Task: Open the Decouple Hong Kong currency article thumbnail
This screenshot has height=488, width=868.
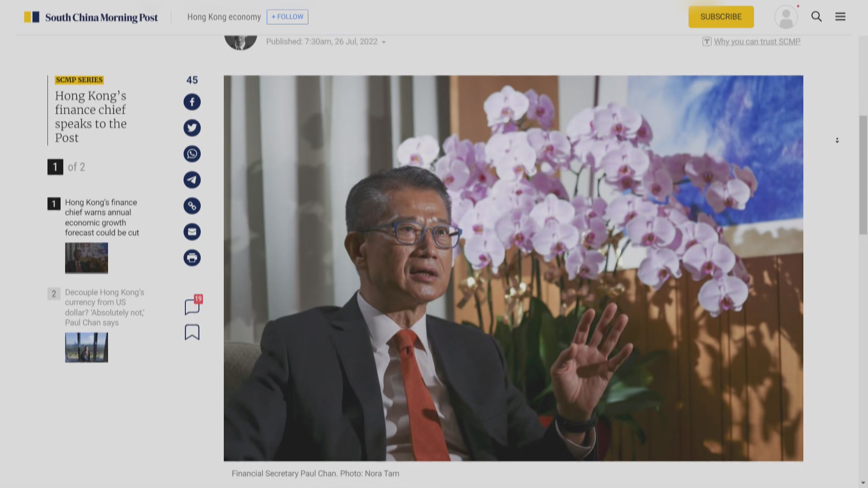Action: 86,347
